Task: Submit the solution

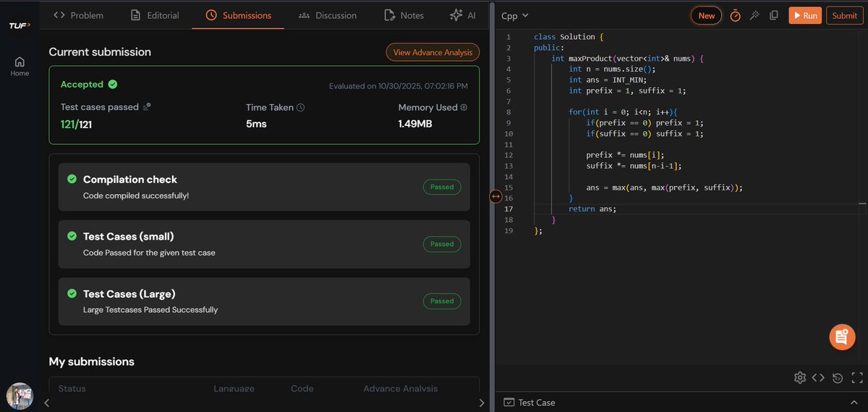Action: [845, 15]
